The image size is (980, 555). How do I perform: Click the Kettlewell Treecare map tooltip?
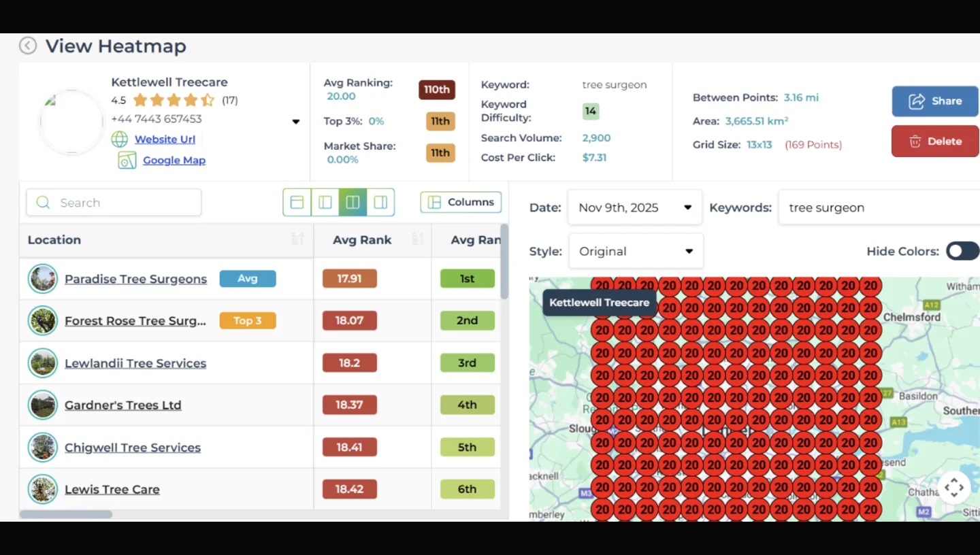tap(600, 303)
